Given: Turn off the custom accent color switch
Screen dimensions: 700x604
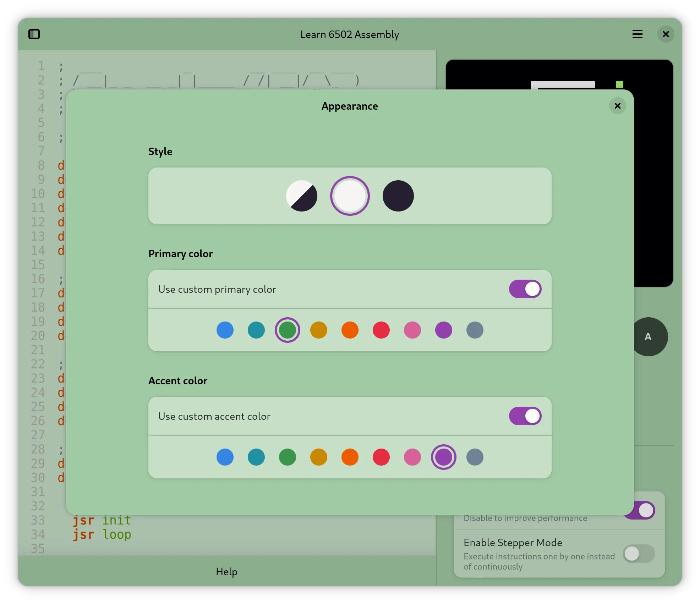Looking at the screenshot, I should (525, 416).
